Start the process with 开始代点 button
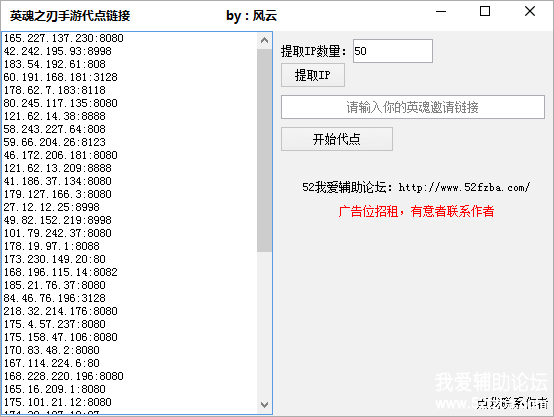Image resolution: width=554 pixels, height=417 pixels. point(337,139)
